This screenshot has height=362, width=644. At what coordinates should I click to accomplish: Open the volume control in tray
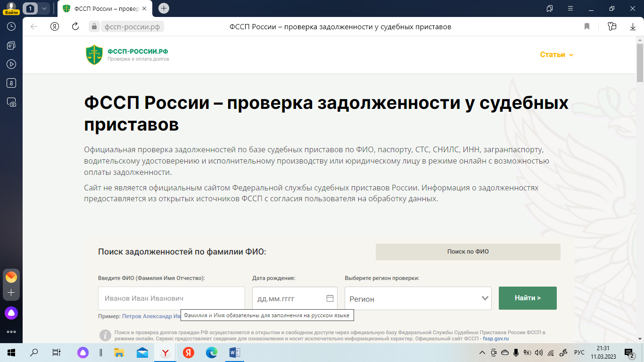[x=539, y=352]
